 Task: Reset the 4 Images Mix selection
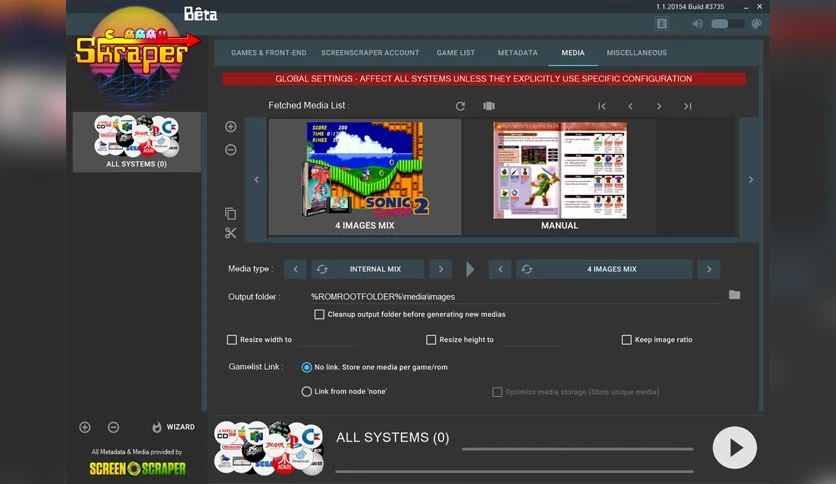point(527,269)
